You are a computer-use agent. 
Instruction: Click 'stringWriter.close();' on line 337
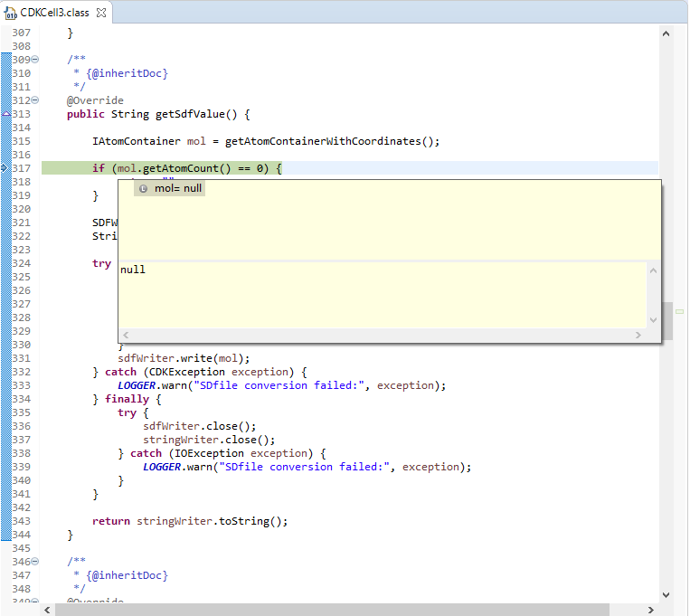209,440
